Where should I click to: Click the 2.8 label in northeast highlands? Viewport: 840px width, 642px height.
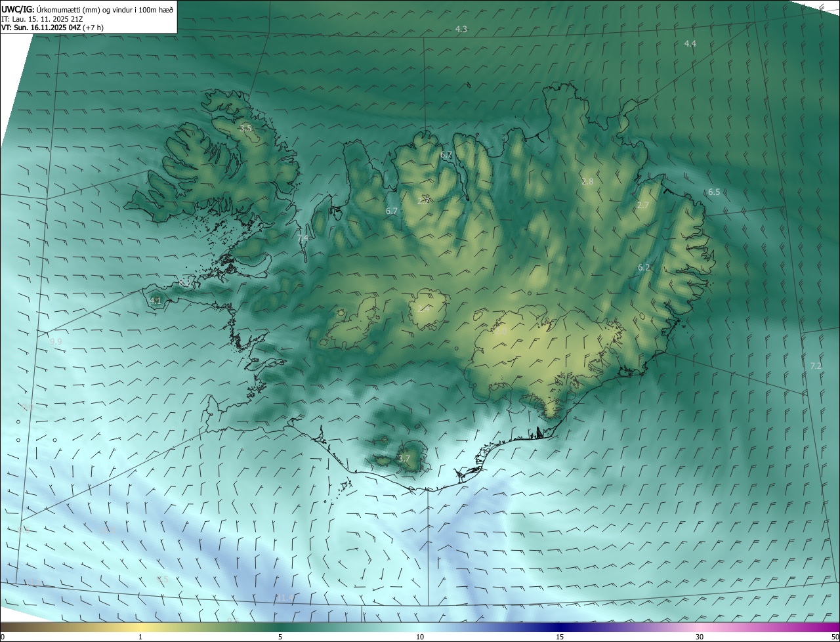pyautogui.click(x=587, y=181)
